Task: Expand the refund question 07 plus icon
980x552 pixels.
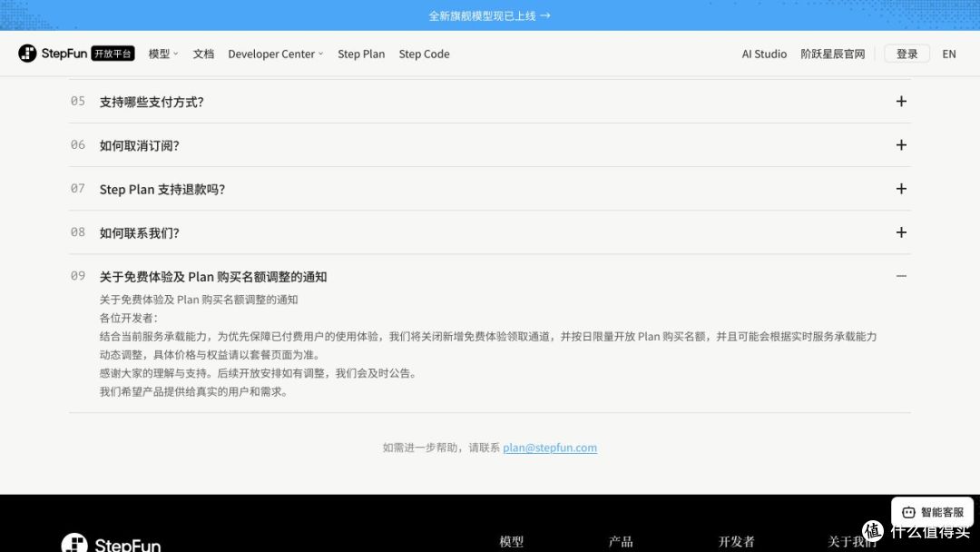Action: pyautogui.click(x=901, y=189)
